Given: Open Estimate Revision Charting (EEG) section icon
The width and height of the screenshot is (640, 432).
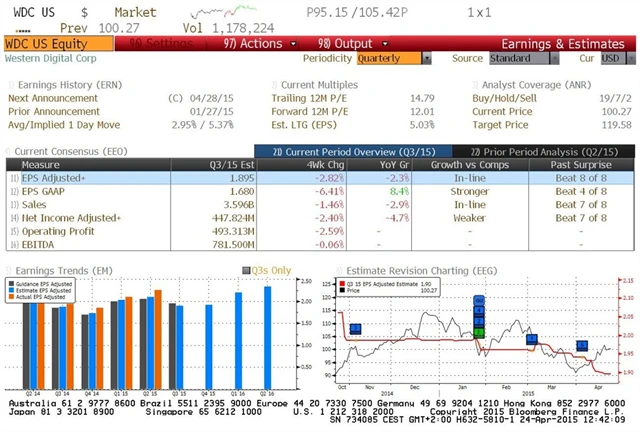Looking at the screenshot, I should [339, 270].
